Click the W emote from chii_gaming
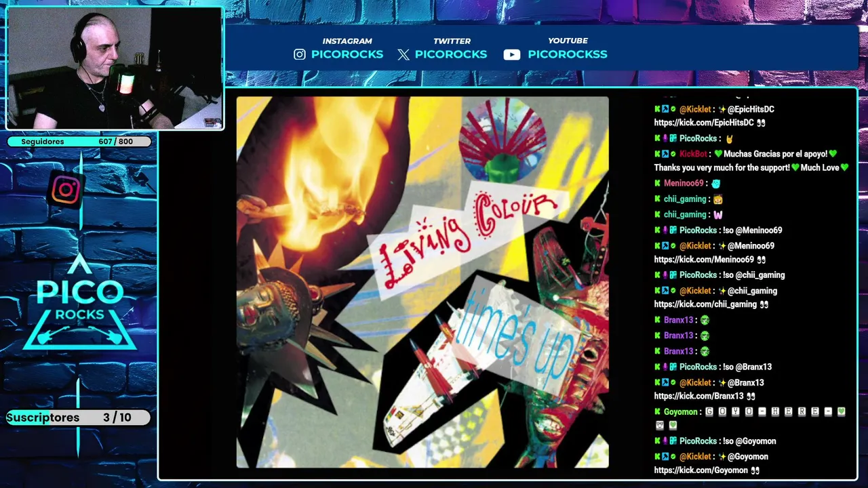Image resolution: width=868 pixels, height=488 pixels. [x=718, y=215]
